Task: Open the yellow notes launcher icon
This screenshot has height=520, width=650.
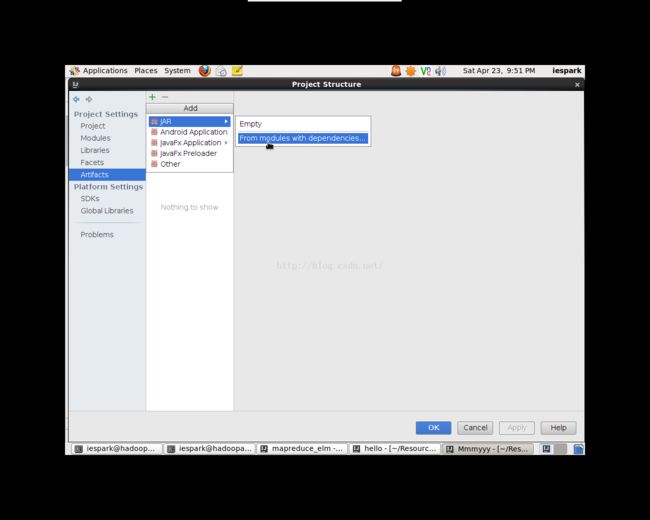Action: (x=237, y=71)
